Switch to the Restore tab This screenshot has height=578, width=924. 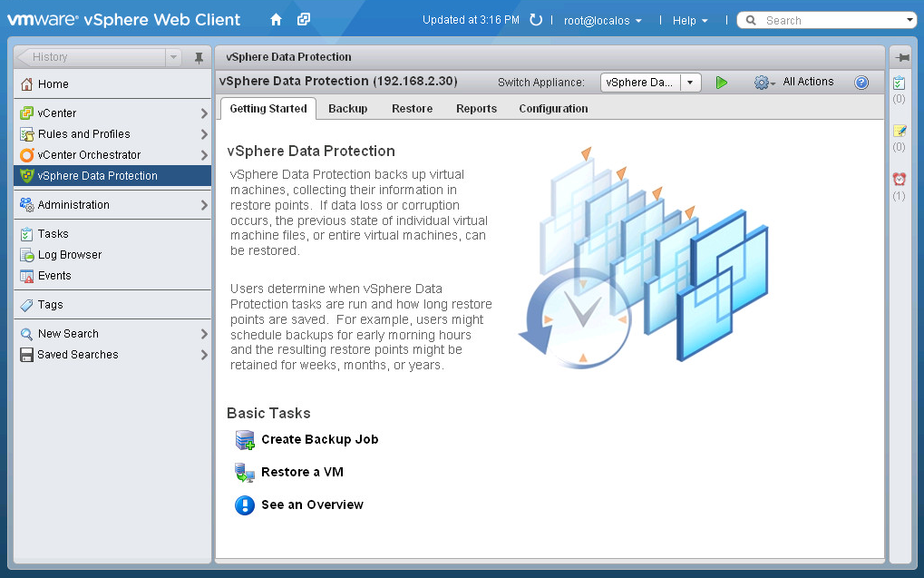[x=412, y=109]
